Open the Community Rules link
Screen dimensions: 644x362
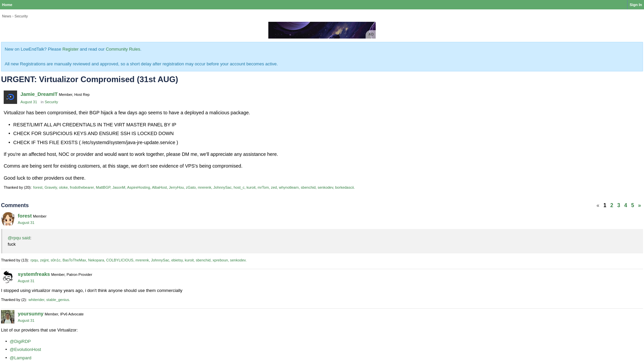coord(123,49)
